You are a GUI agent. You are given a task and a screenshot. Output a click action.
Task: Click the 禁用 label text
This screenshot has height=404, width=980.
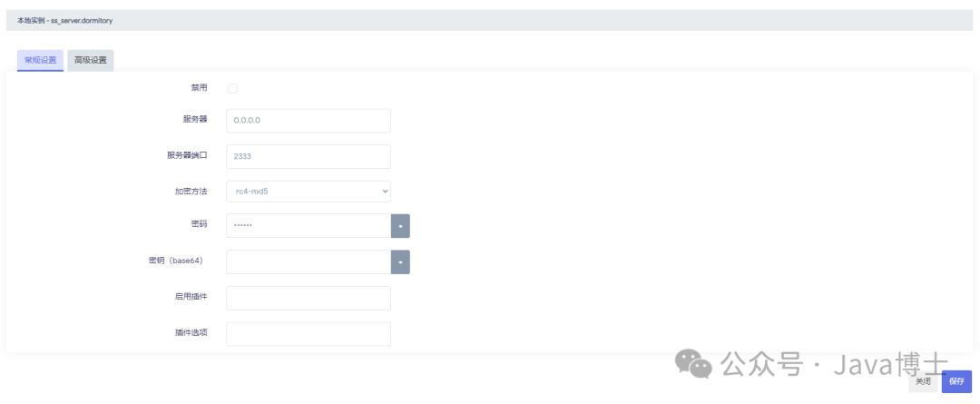click(x=199, y=88)
